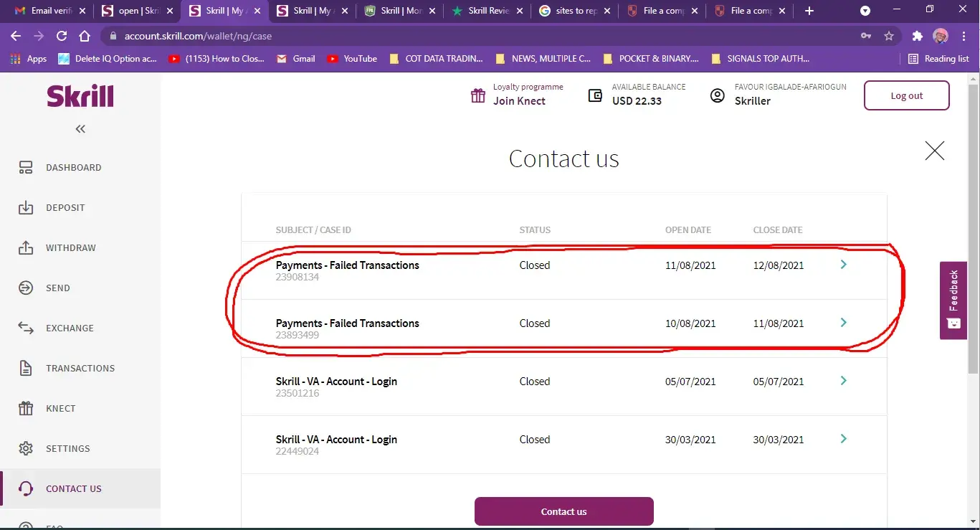Expand case 22449024 chevron

click(843, 439)
